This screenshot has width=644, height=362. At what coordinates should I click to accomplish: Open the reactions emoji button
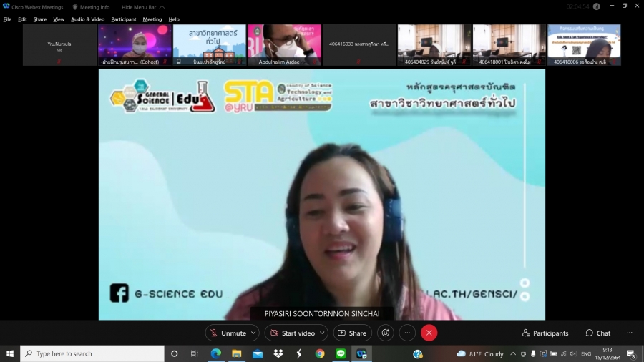pos(386,333)
